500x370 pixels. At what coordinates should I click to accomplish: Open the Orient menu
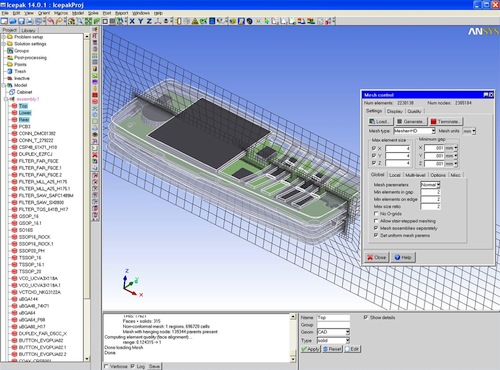tap(44, 13)
